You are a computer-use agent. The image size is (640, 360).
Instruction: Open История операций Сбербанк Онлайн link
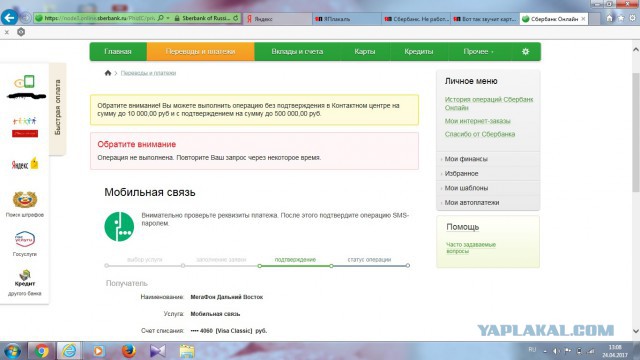point(489,104)
